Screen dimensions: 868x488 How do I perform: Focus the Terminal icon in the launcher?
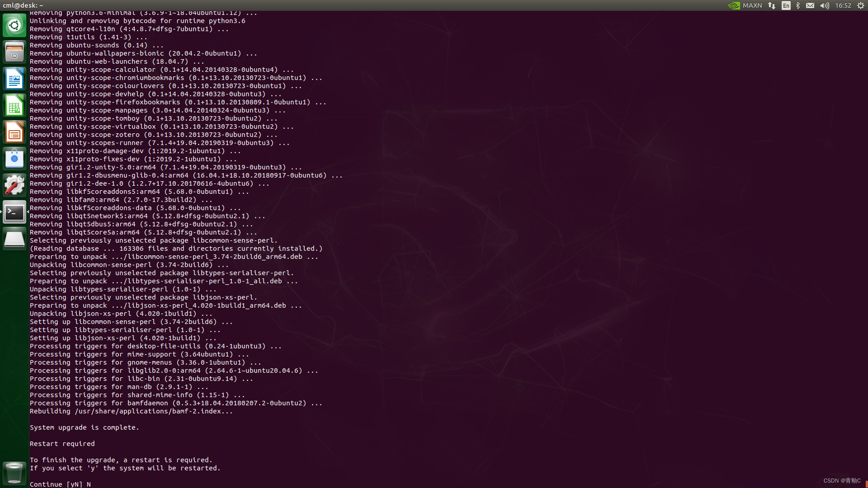pos(14,212)
